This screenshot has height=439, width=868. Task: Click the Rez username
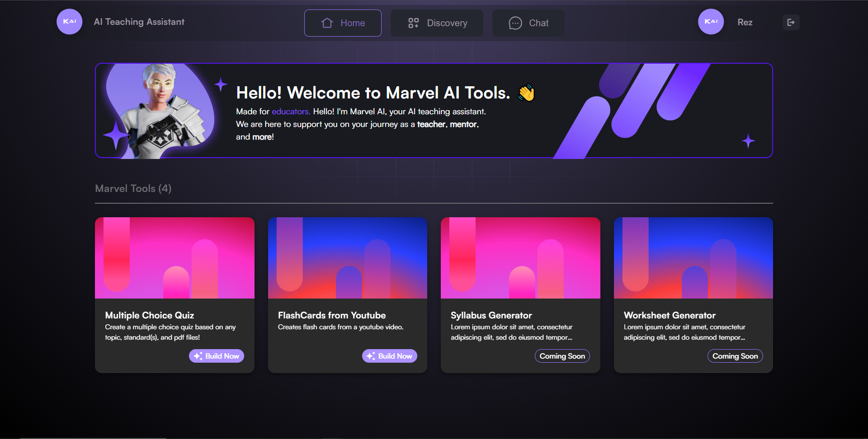[745, 22]
